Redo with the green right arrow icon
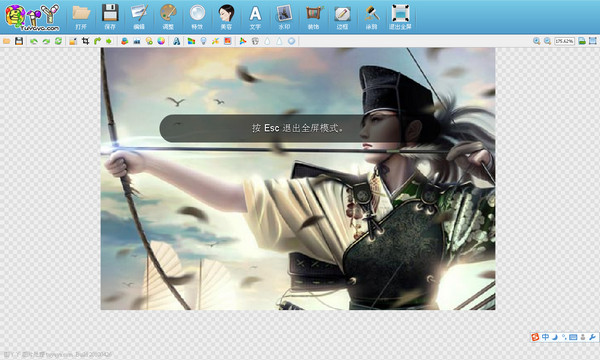Image resolution: width=600 pixels, height=360 pixels. click(46, 41)
